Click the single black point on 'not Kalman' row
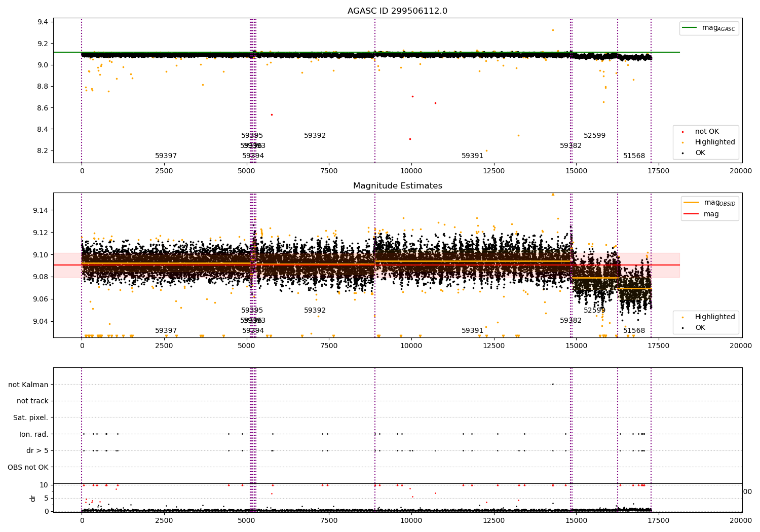 tap(553, 384)
